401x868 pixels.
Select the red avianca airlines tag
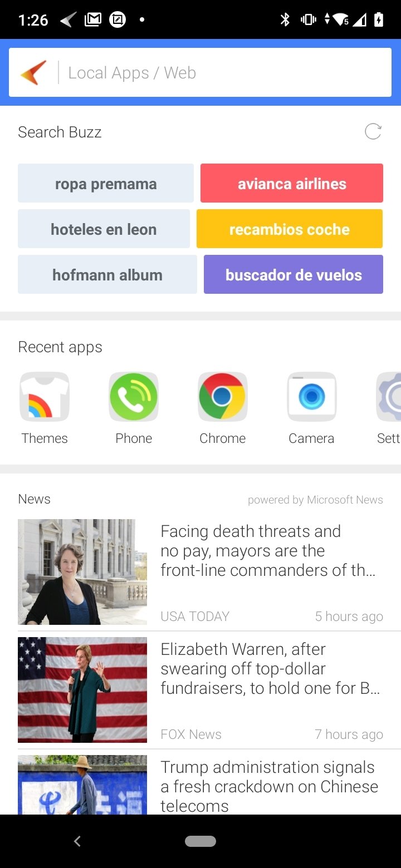292,183
